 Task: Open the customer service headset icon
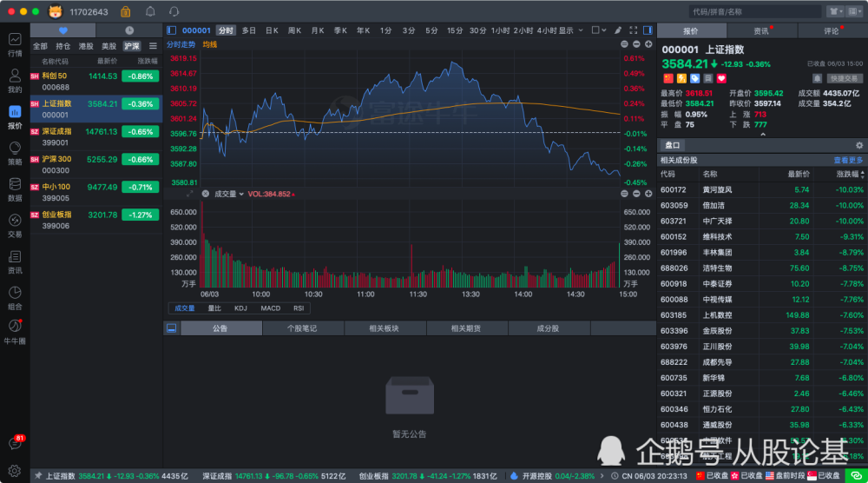[x=174, y=11]
